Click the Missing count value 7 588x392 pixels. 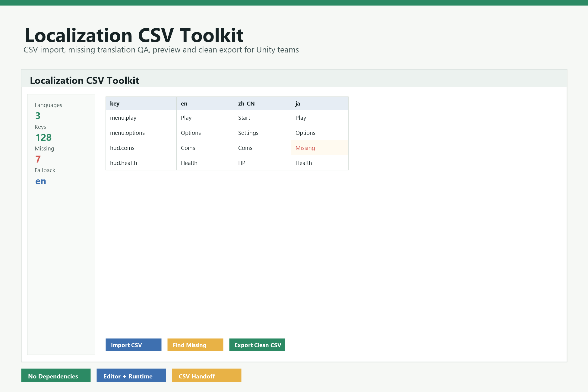click(38, 159)
